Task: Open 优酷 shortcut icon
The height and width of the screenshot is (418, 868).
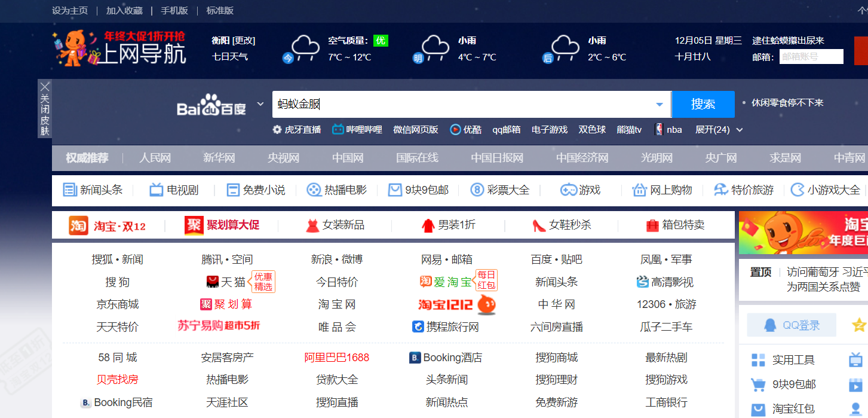Action: 455,130
